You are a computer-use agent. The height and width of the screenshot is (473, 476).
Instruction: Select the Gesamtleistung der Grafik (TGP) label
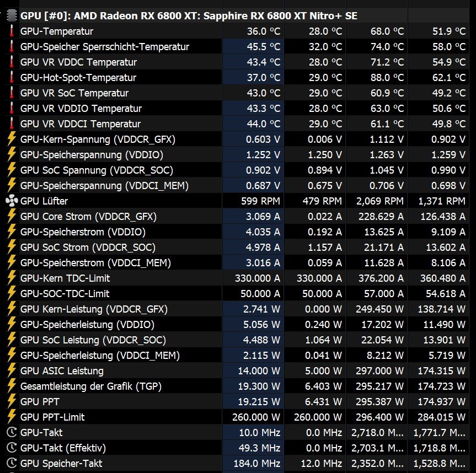(91, 386)
